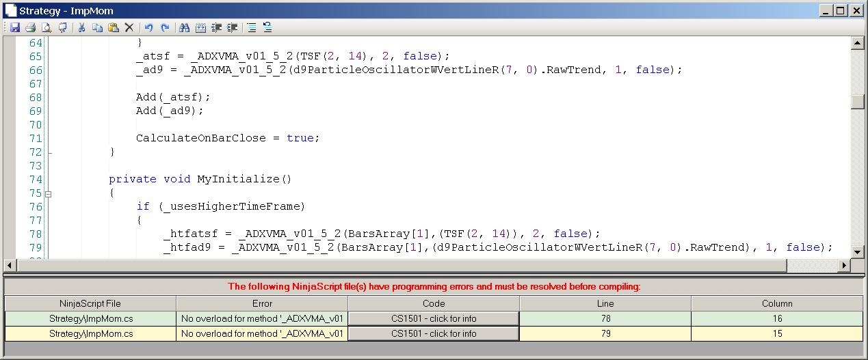Open print preview
The image size is (868, 360).
point(47,28)
